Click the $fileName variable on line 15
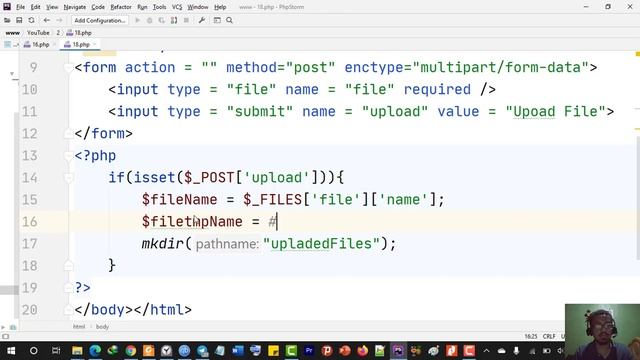This screenshot has height=360, width=640. 179,200
